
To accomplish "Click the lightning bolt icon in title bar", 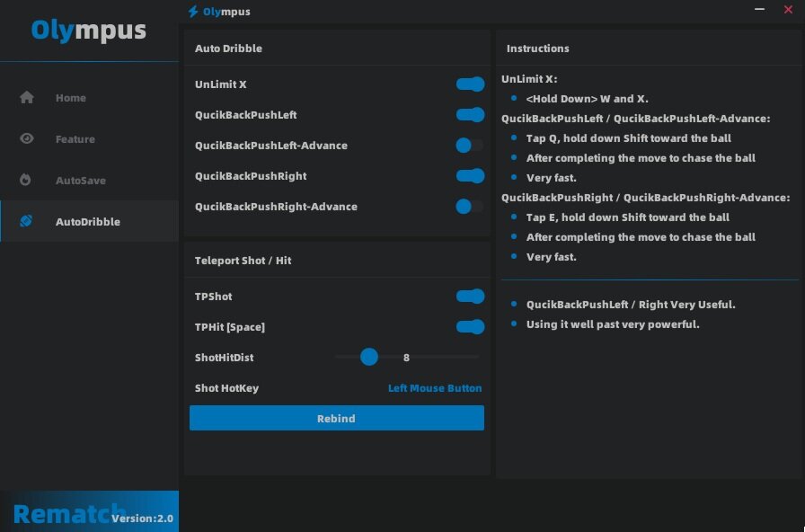I will 193,12.
